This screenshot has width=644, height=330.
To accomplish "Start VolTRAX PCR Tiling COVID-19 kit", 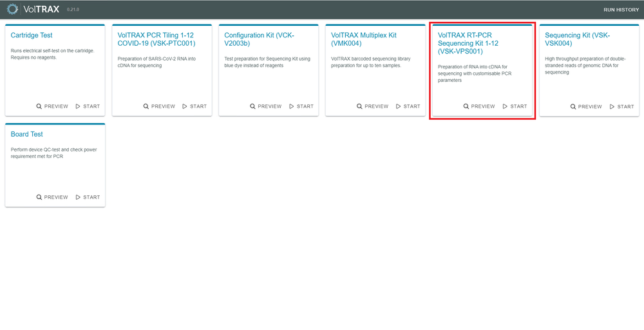I will click(194, 106).
